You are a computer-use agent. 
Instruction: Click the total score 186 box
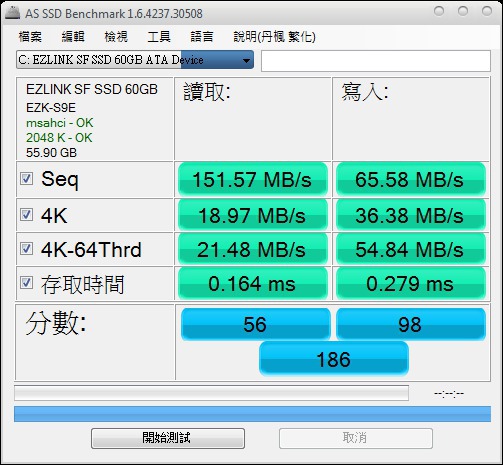point(334,359)
